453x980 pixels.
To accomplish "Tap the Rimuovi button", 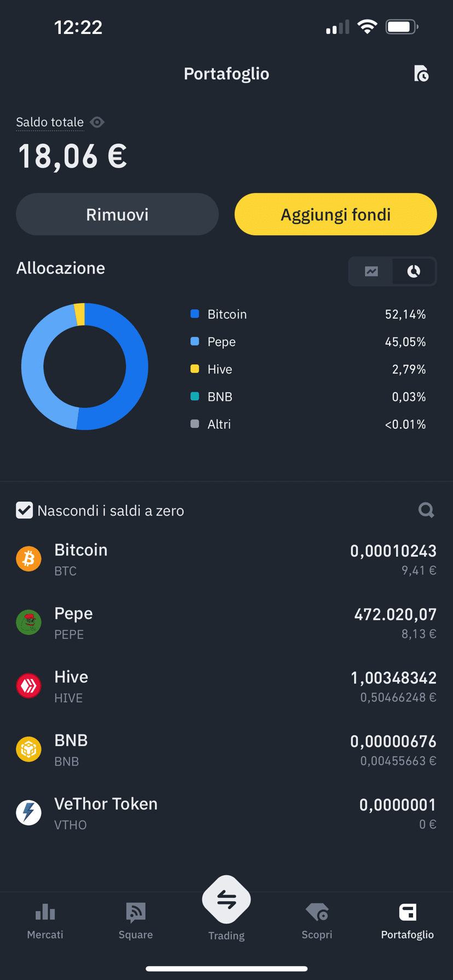I will click(117, 214).
